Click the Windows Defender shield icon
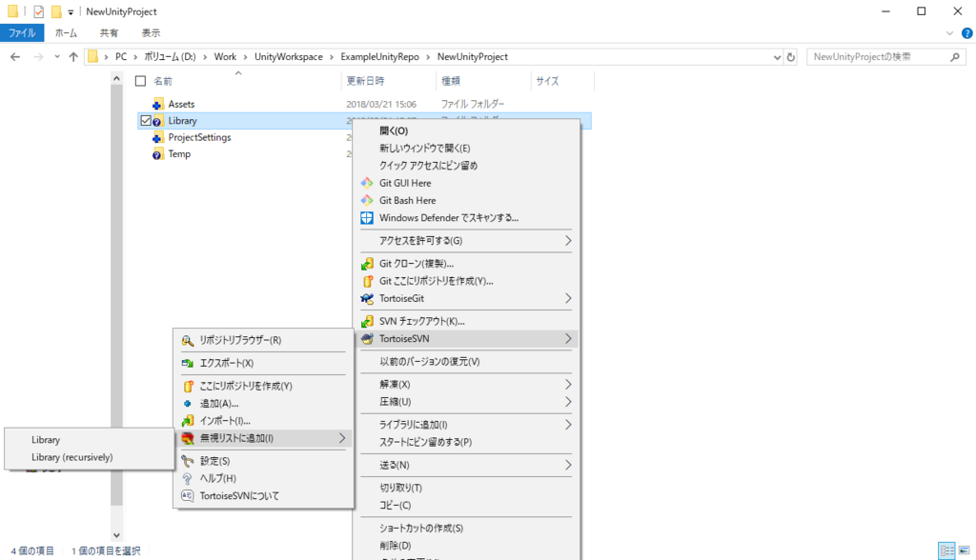 pyautogui.click(x=367, y=218)
